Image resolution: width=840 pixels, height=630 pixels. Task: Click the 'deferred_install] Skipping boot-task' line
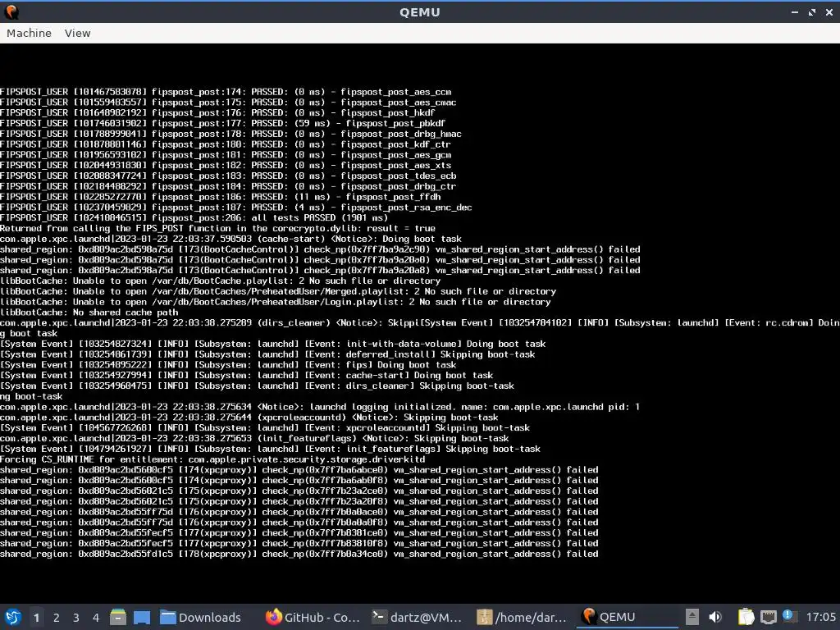(x=268, y=354)
